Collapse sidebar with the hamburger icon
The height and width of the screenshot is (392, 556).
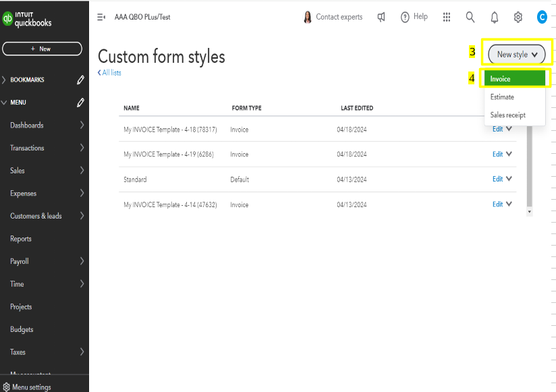[101, 17]
